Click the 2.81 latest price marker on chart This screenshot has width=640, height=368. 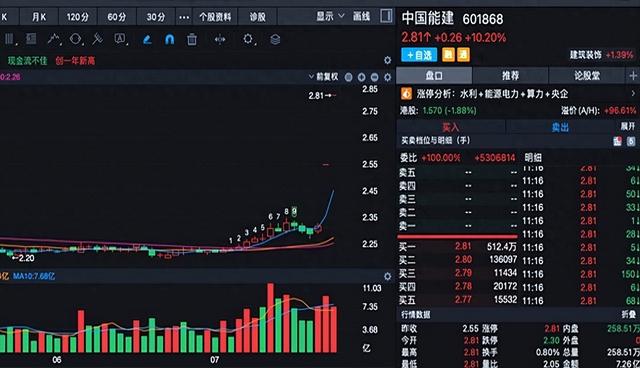pos(322,95)
